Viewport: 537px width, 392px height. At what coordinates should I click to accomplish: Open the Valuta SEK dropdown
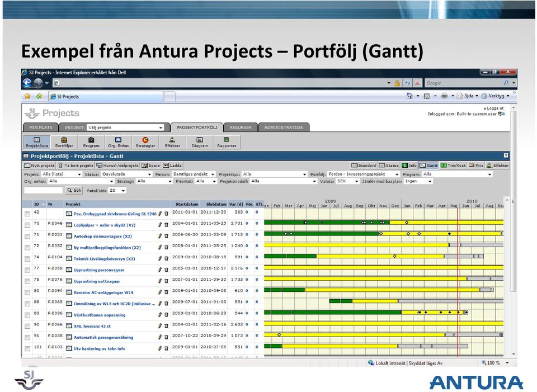tap(347, 181)
